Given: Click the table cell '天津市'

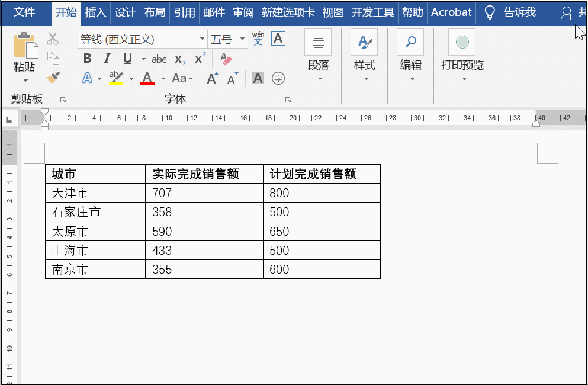Looking at the screenshot, I should 95,193.
